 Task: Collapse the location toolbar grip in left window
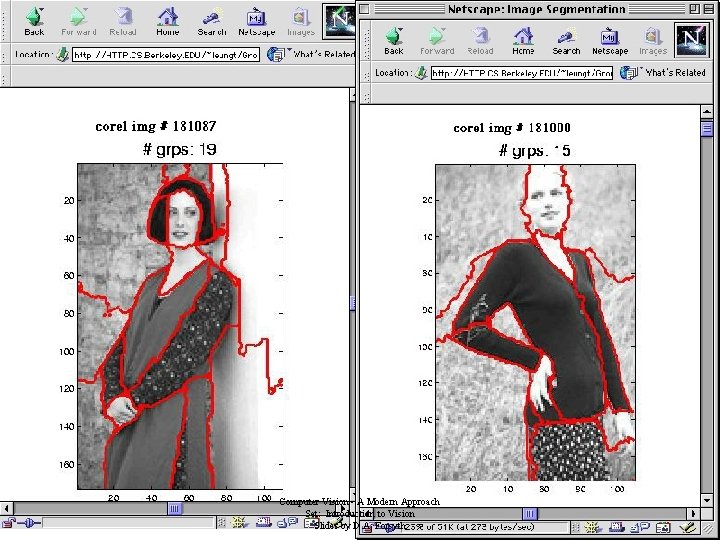click(x=5, y=55)
